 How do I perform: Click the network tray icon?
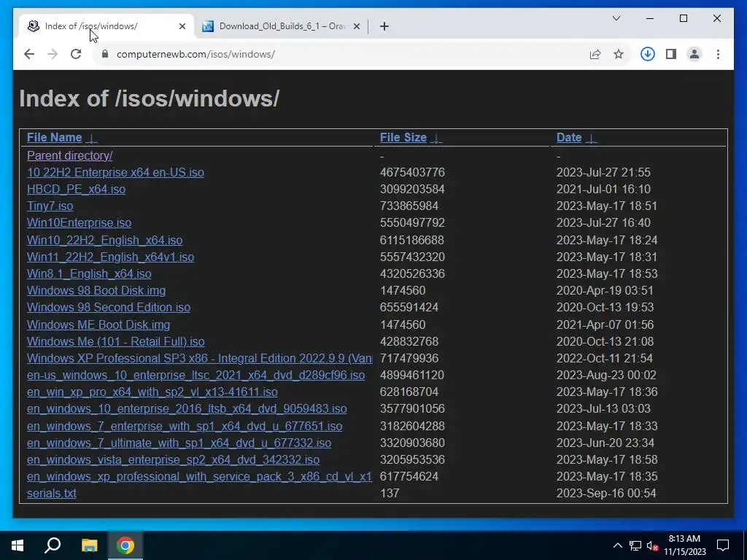click(x=635, y=545)
